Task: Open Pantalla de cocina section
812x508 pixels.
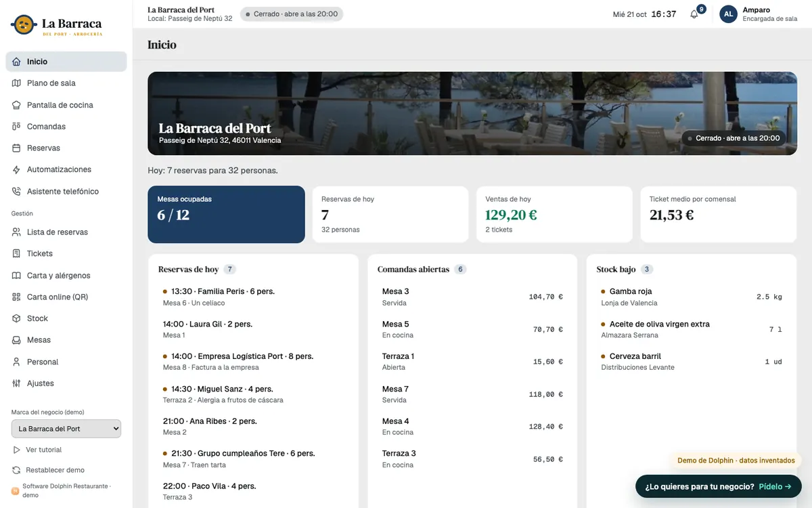Action: 66,105
